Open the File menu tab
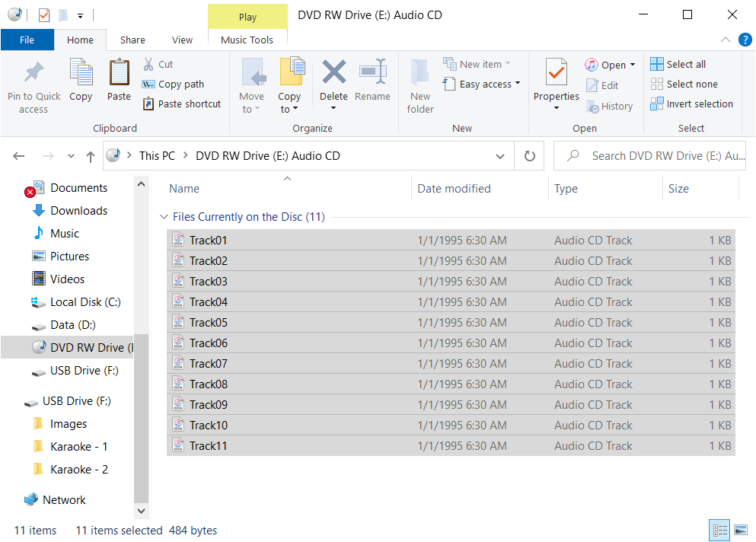Screen dimensions: 756x542 (27, 40)
